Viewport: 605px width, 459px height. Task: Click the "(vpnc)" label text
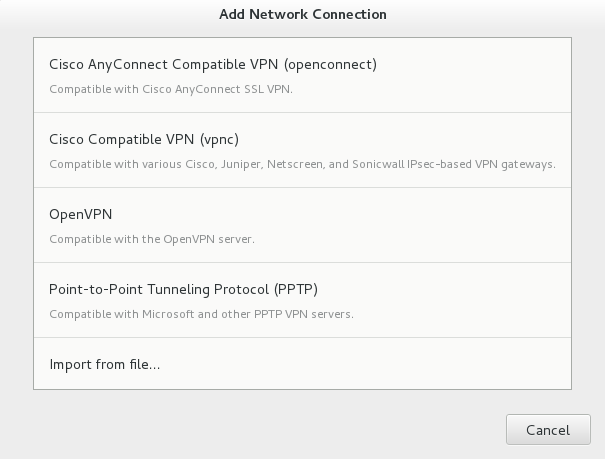pos(218,140)
